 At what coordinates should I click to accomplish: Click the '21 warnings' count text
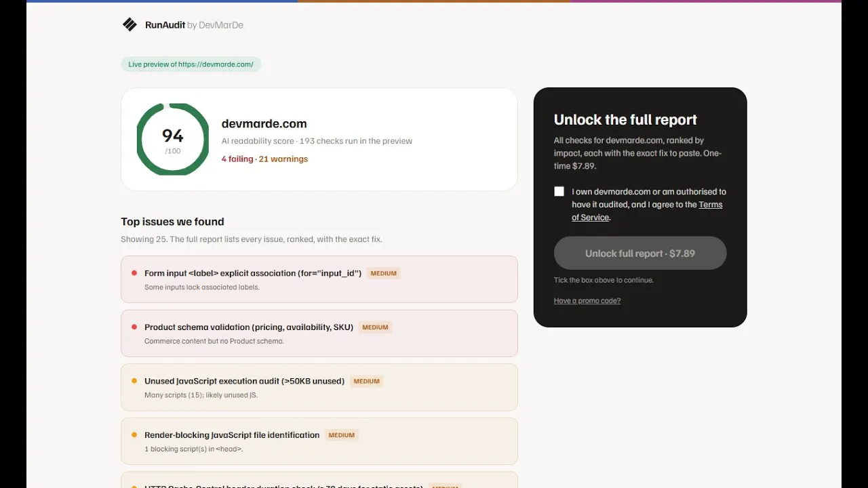tap(283, 159)
